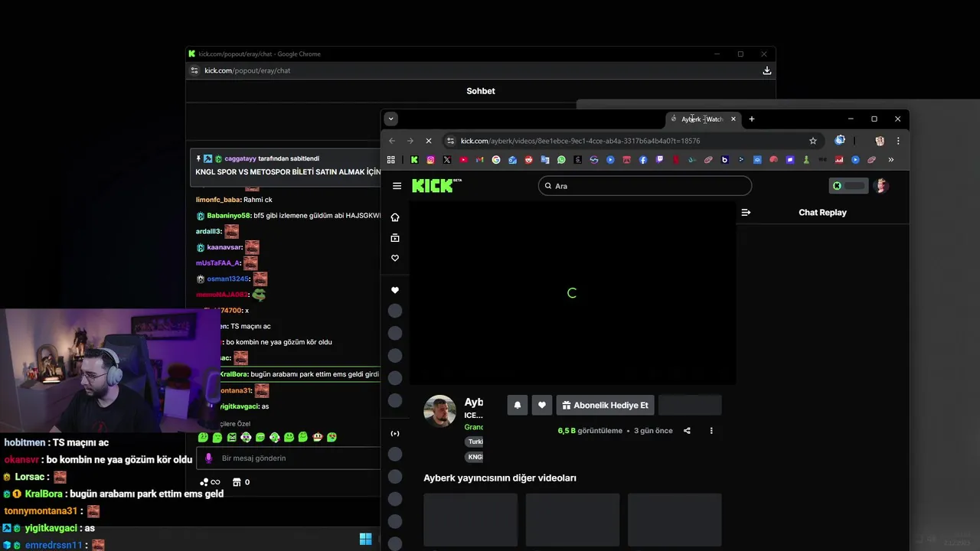Open Reddit bookmark
Screen dimensions: 980x551
(x=528, y=160)
